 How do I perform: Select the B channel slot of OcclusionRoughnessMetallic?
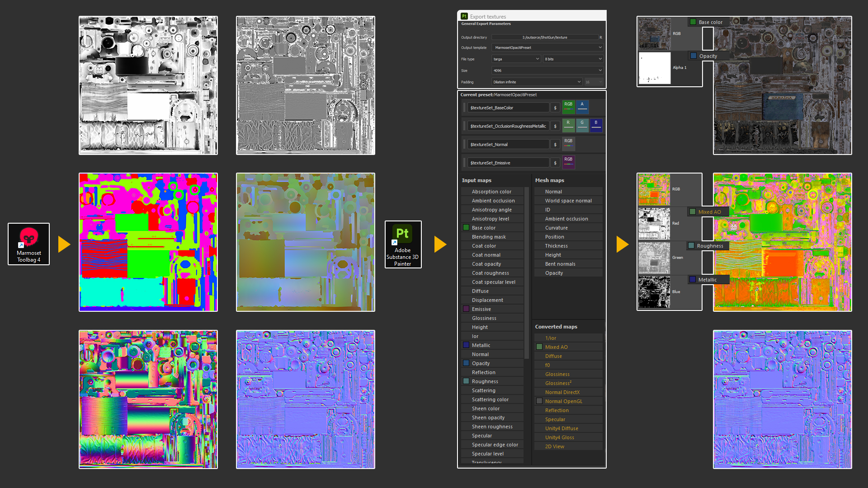pyautogui.click(x=596, y=125)
